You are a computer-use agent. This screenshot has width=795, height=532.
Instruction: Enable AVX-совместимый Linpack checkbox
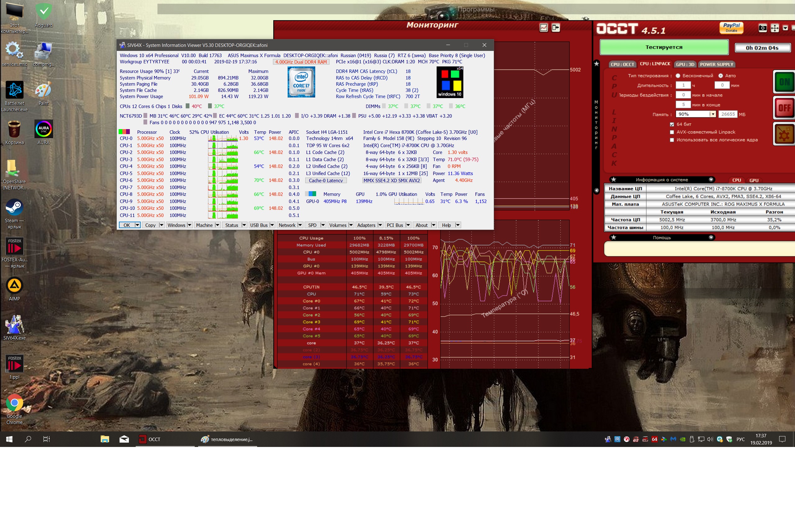pos(672,132)
